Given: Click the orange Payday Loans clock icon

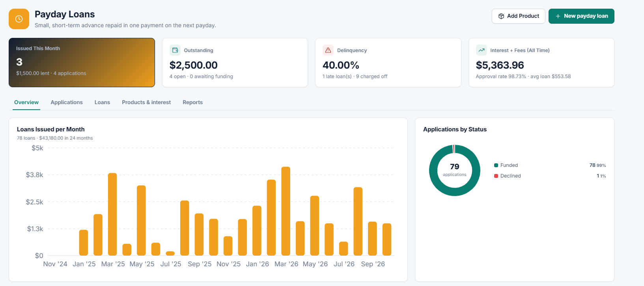Looking at the screenshot, I should [x=19, y=19].
